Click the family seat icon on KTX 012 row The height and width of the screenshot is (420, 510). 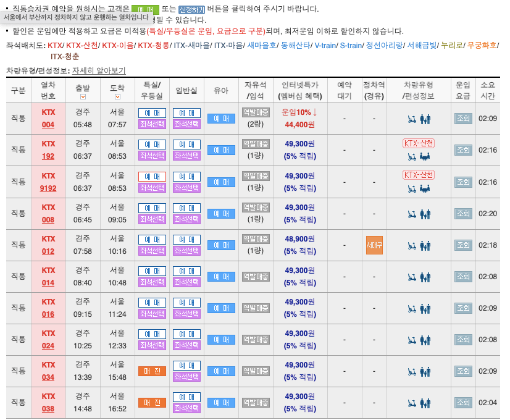click(x=425, y=245)
